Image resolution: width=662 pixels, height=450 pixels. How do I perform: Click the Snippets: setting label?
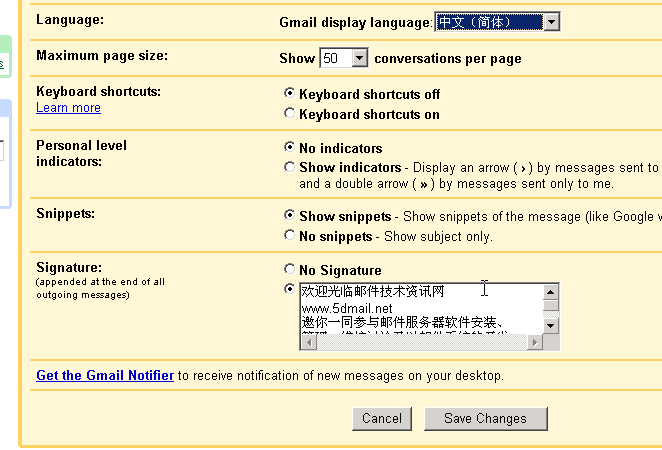(x=65, y=214)
